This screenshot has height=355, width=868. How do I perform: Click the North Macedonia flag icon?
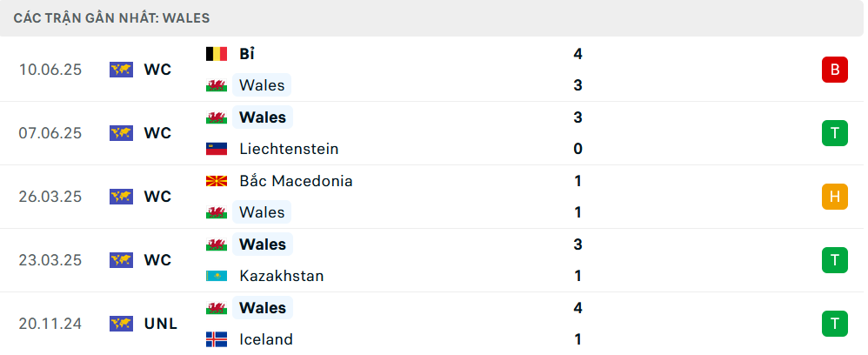tap(217, 181)
